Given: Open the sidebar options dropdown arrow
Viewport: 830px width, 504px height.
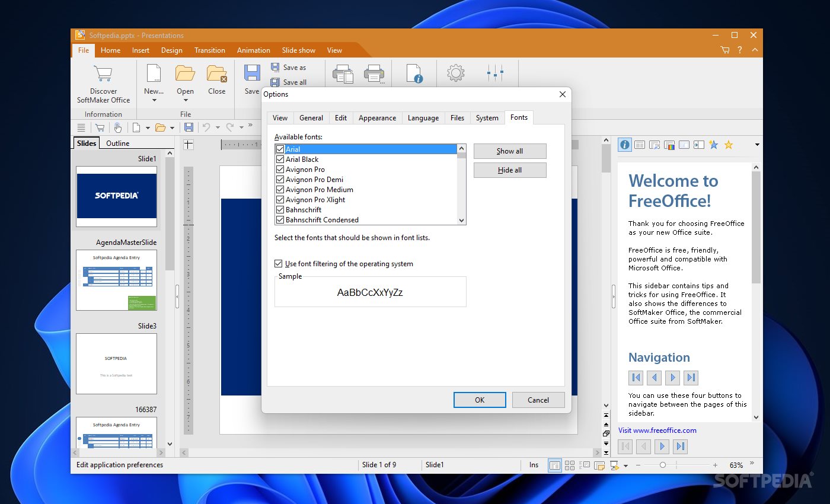Looking at the screenshot, I should coord(757,145).
